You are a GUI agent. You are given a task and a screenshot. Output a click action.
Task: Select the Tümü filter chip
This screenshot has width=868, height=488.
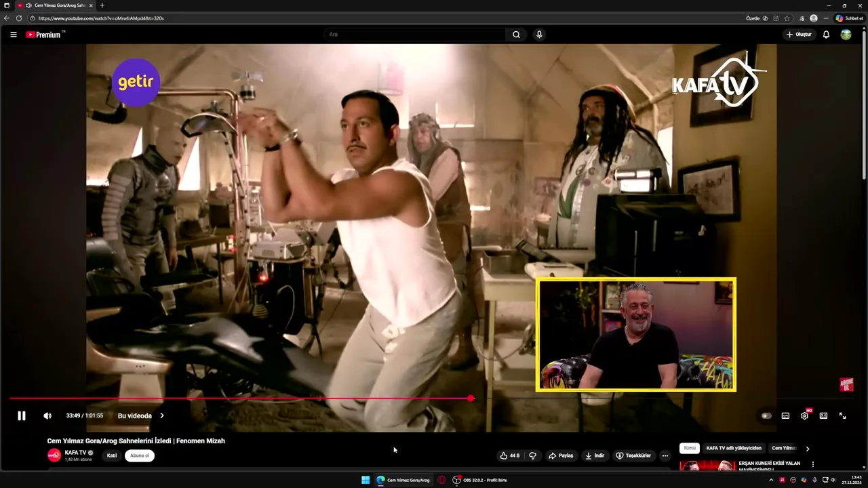690,448
